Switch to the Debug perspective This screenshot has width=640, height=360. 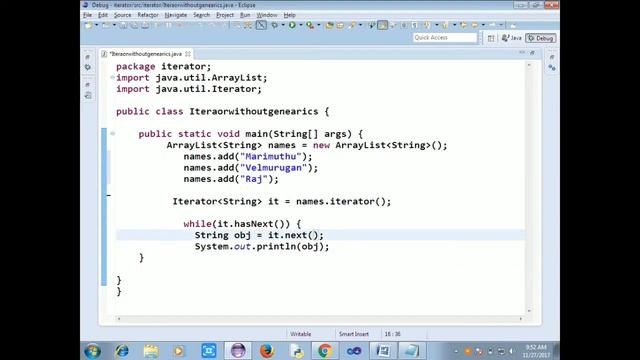(x=540, y=38)
